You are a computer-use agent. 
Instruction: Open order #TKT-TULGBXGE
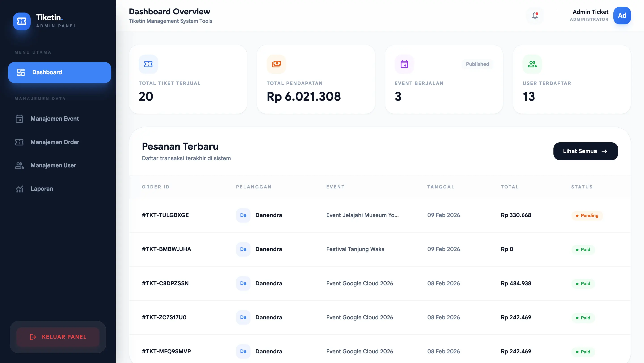click(165, 215)
